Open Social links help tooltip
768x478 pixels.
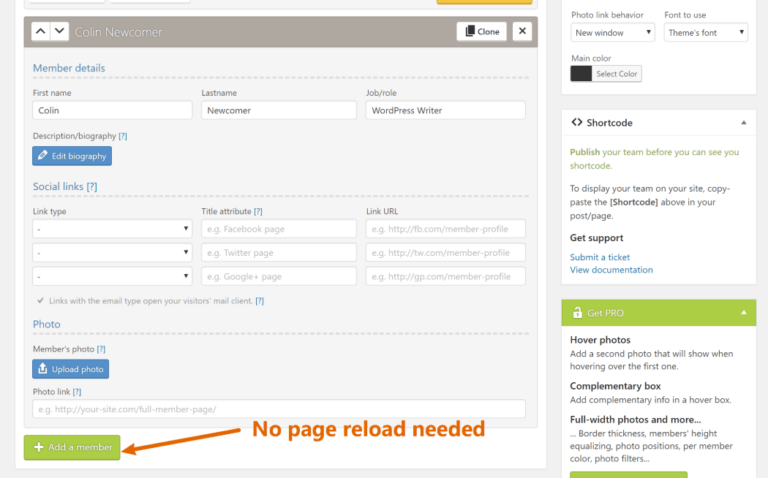(92, 187)
